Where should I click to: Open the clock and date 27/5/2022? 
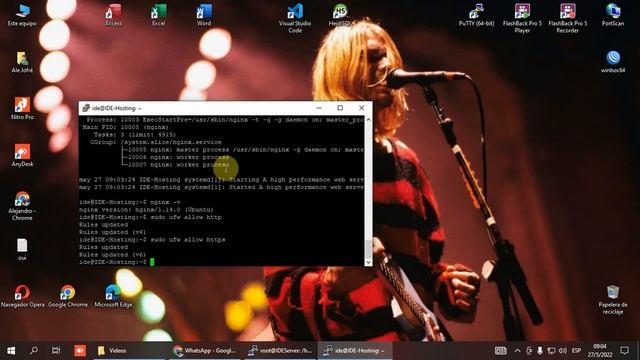[x=600, y=351]
